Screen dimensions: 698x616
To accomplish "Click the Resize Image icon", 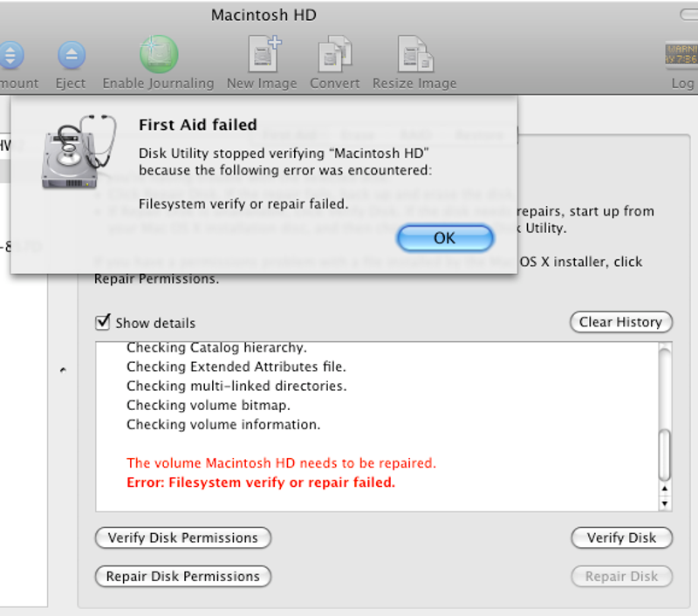I will coord(415,53).
